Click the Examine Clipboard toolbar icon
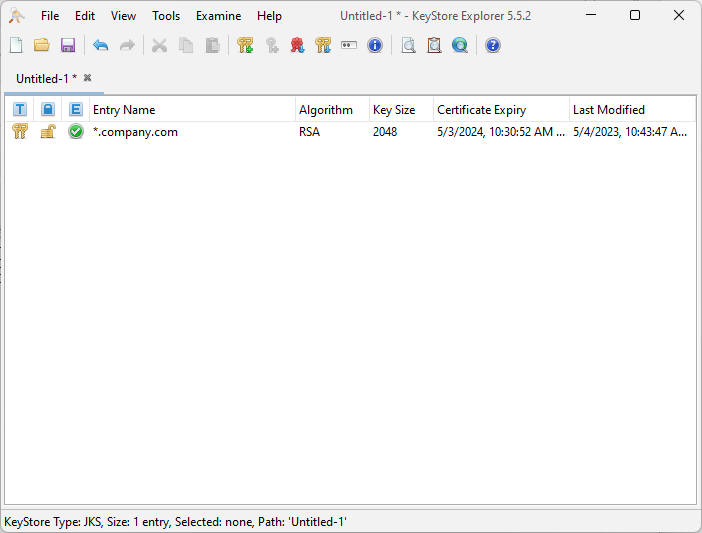Viewport: 702px width, 533px height. pos(434,45)
